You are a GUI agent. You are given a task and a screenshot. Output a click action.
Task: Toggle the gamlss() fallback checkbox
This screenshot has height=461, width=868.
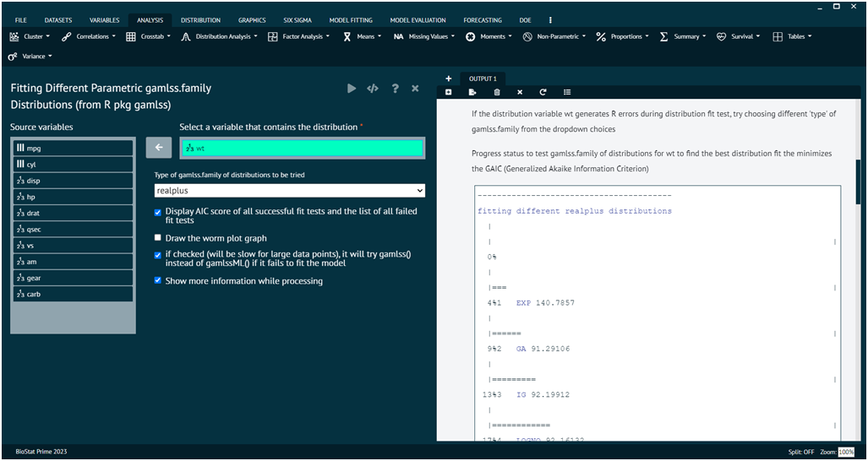[158, 255]
